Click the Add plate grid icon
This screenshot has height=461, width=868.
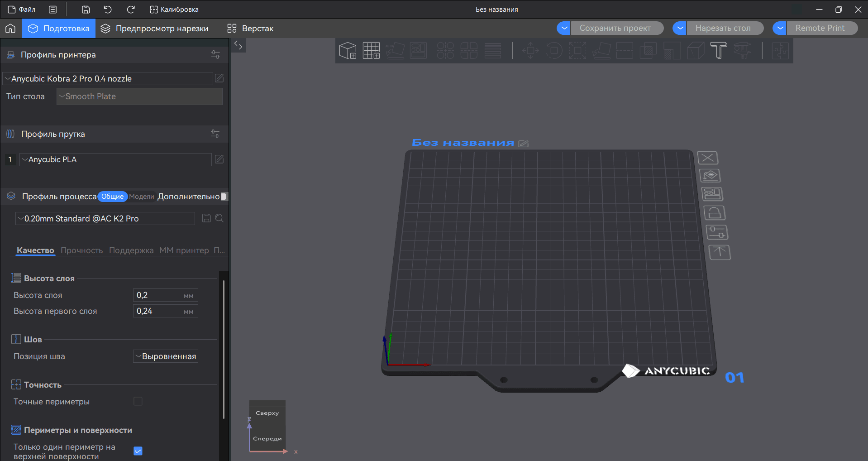371,51
